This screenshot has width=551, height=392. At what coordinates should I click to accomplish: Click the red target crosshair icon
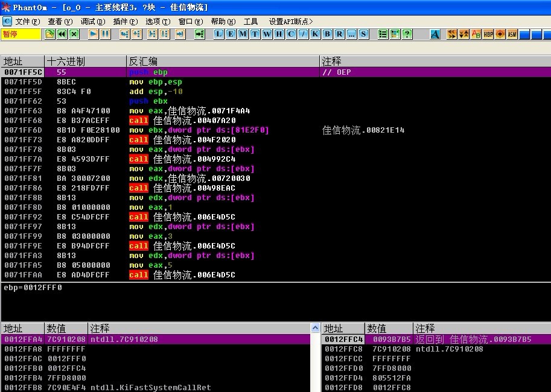click(x=500, y=34)
